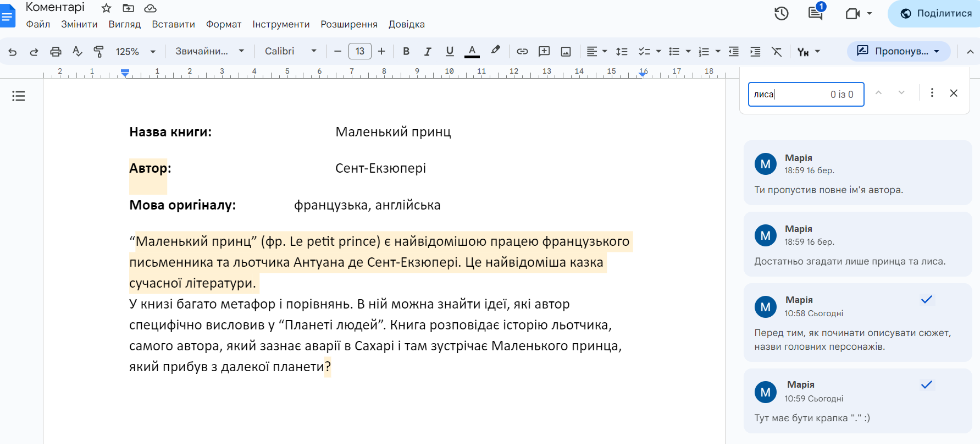Open the Пропонування editing mode dropdown

(898, 51)
